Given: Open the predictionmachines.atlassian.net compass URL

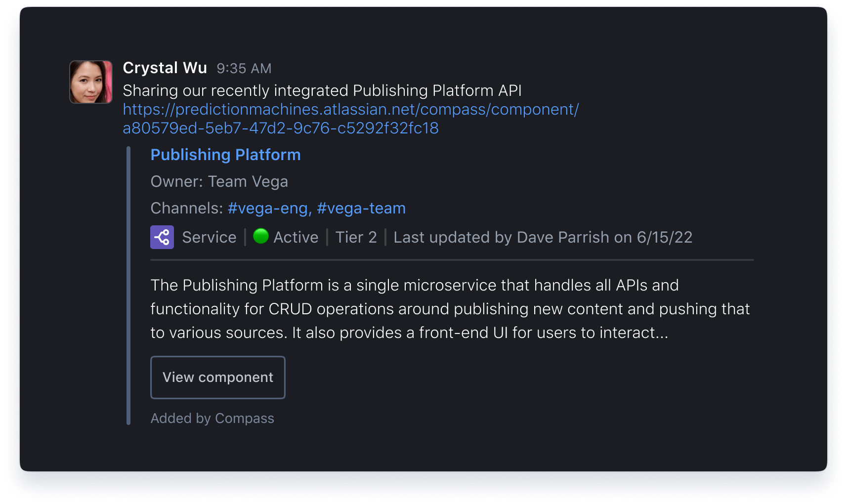Looking at the screenshot, I should (351, 119).
